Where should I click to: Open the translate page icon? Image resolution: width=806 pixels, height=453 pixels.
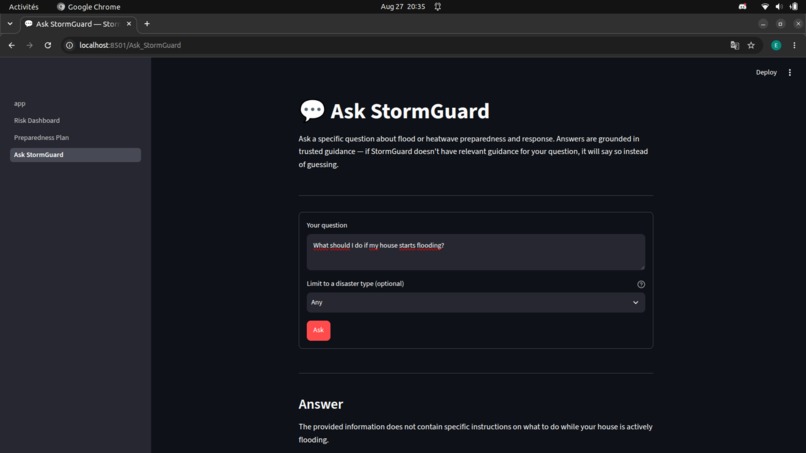click(735, 45)
